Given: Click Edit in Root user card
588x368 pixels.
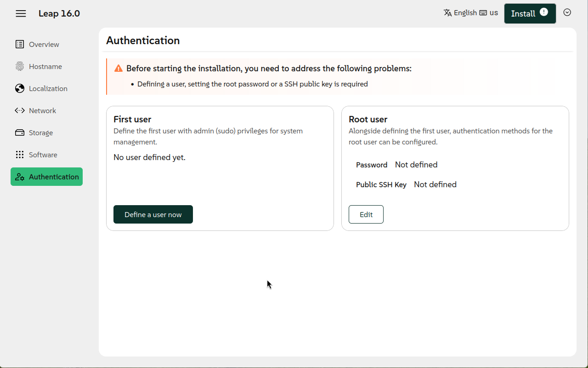Looking at the screenshot, I should coord(366,215).
